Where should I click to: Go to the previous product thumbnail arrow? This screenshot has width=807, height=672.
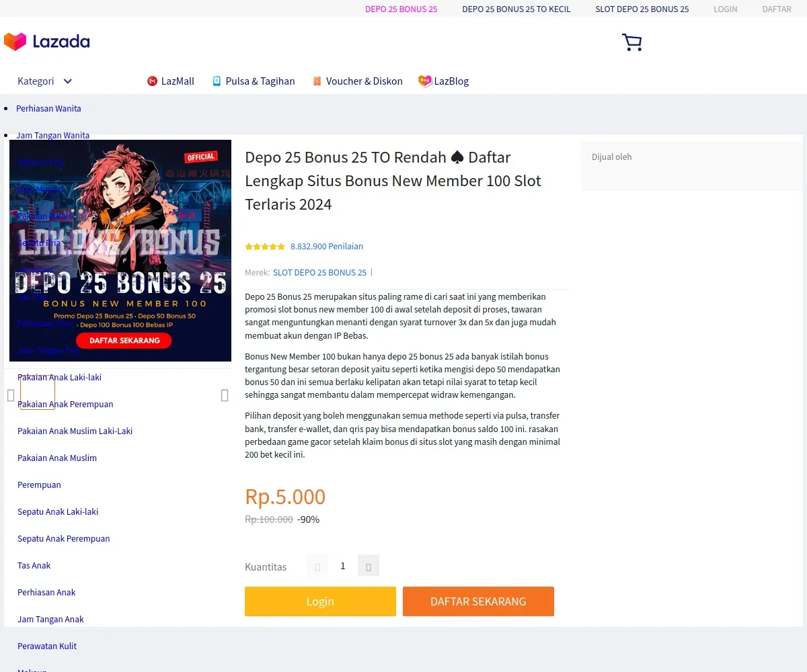point(11,396)
